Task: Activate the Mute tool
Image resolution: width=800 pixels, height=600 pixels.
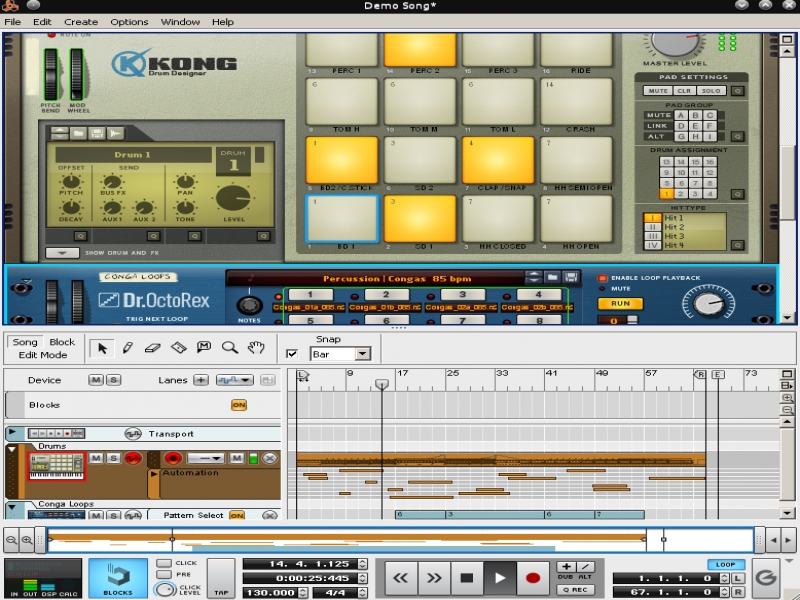Action: coord(204,348)
